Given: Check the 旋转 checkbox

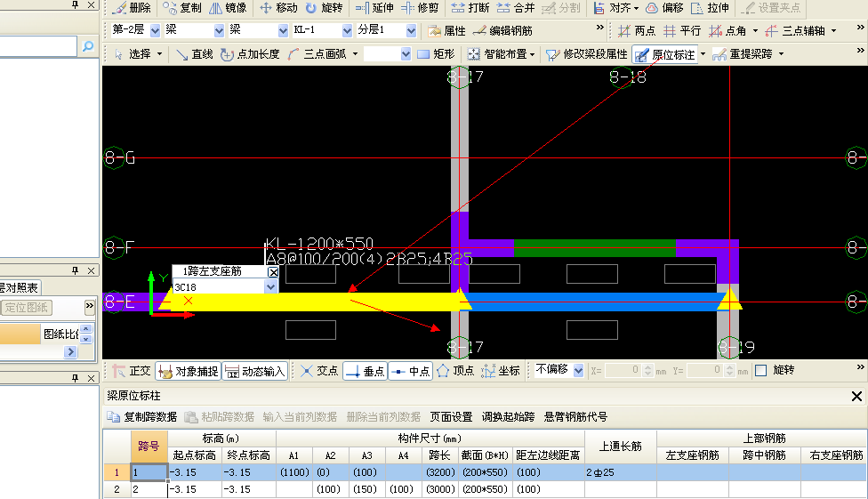Looking at the screenshot, I should pyautogui.click(x=761, y=371).
